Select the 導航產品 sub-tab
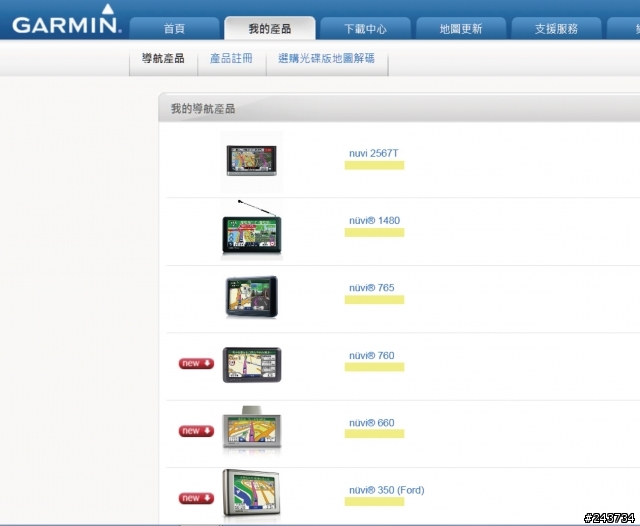The height and width of the screenshot is (526, 640). tap(163, 58)
